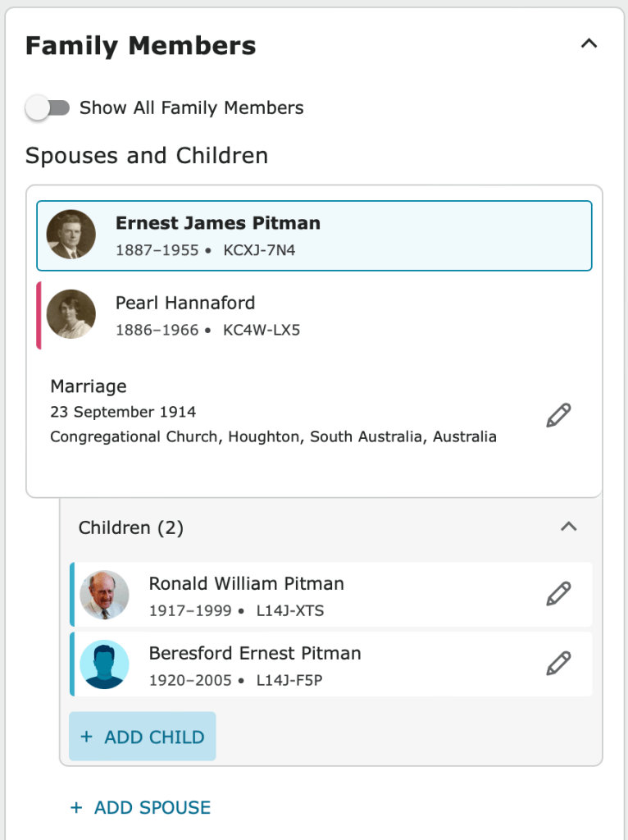This screenshot has height=840, width=628.
Task: Open Ernest James Pitman's name link
Action: pyautogui.click(x=217, y=223)
